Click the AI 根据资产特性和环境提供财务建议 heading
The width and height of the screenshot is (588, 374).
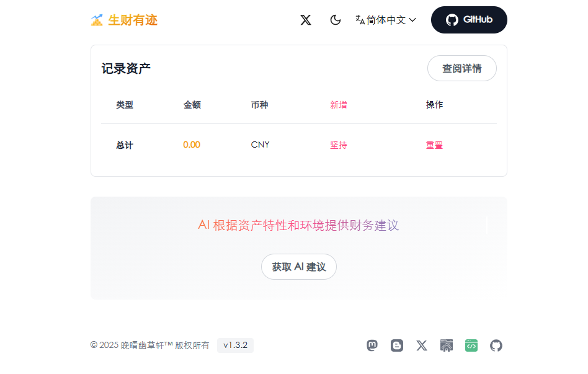[298, 225]
